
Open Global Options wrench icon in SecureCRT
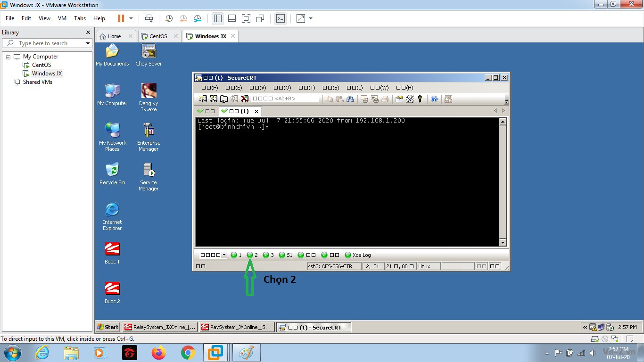pos(410,99)
